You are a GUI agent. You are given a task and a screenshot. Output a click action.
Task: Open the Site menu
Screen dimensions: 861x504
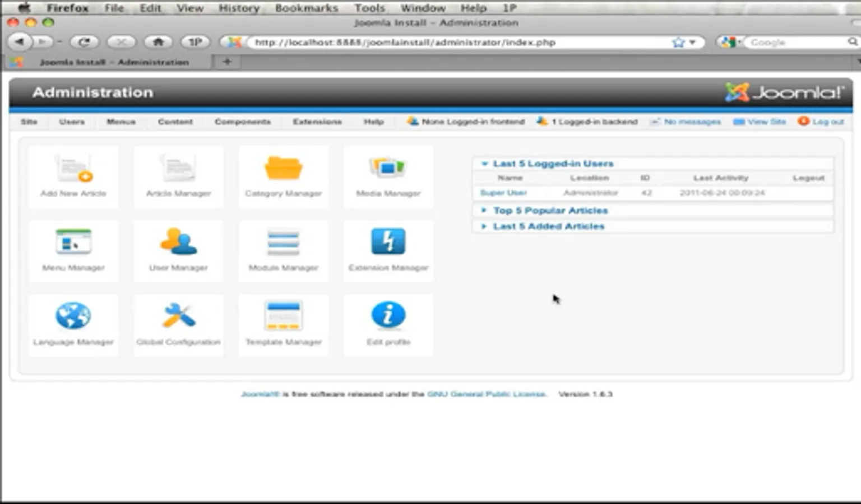click(x=29, y=122)
